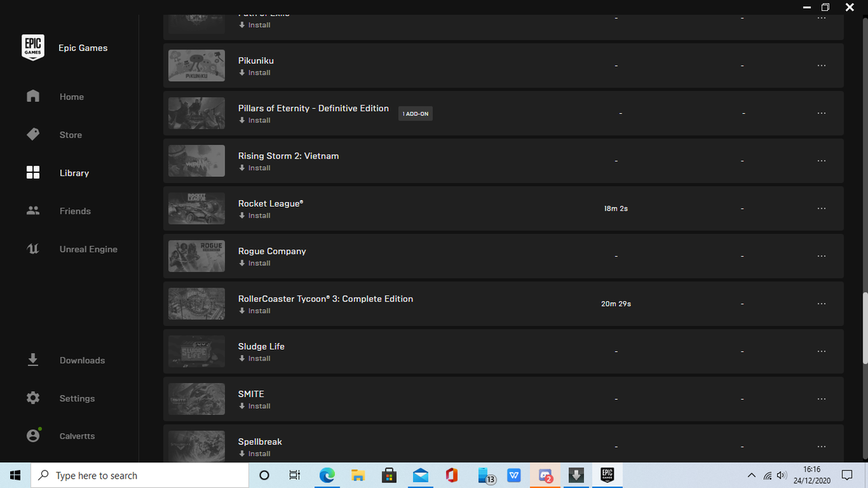Image resolution: width=868 pixels, height=488 pixels.
Task: Open options menu for Sludge Life
Action: click(821, 351)
